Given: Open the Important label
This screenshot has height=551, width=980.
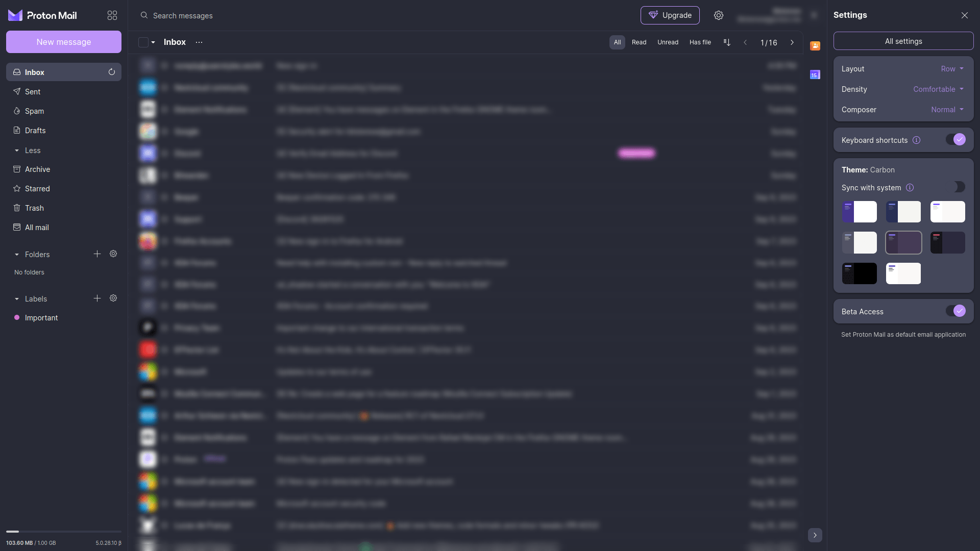Looking at the screenshot, I should (64, 318).
